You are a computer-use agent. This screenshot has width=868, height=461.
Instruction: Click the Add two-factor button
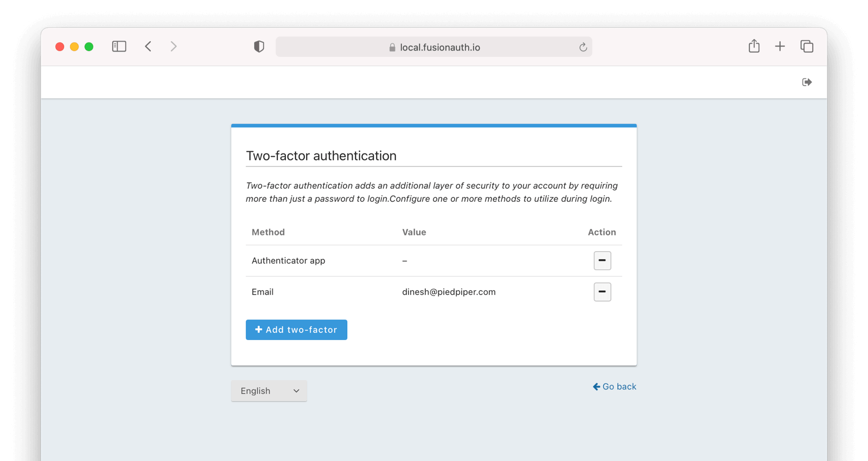tap(296, 330)
